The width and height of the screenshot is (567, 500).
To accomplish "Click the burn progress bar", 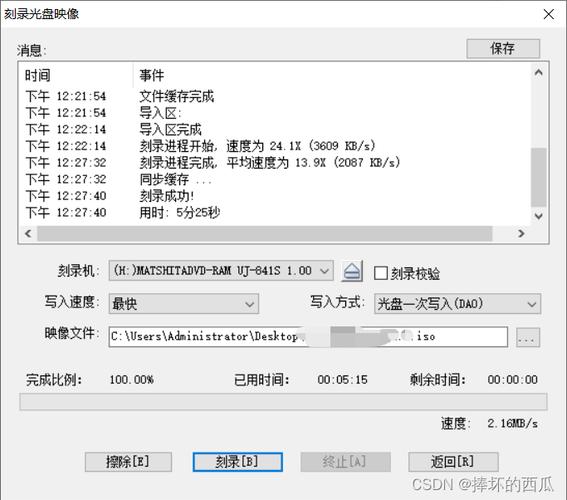I will [x=283, y=402].
